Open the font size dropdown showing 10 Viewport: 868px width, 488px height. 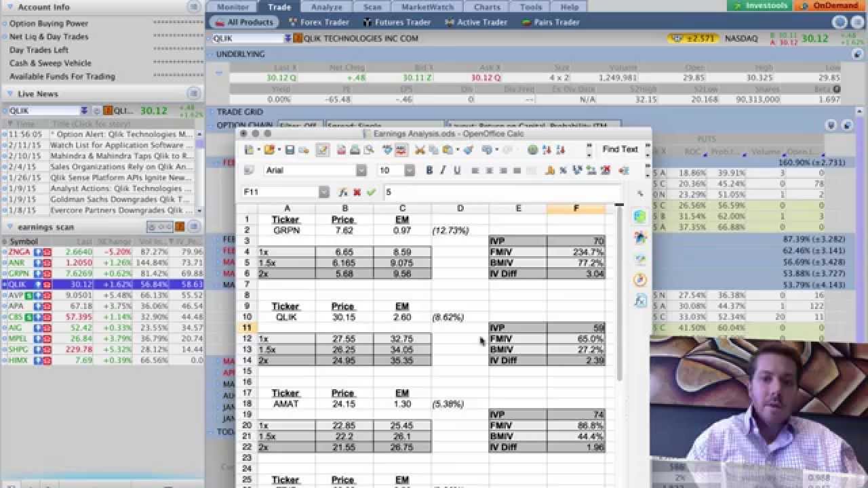(410, 170)
